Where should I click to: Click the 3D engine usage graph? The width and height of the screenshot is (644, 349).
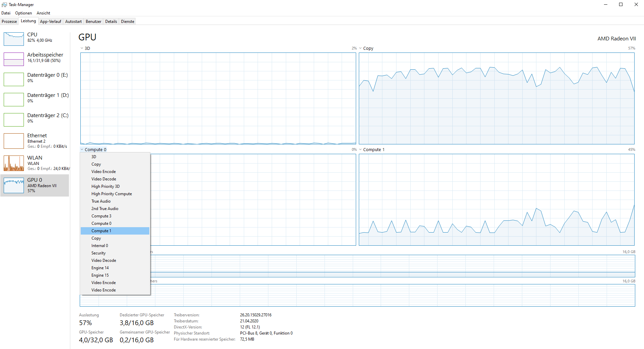(x=218, y=98)
